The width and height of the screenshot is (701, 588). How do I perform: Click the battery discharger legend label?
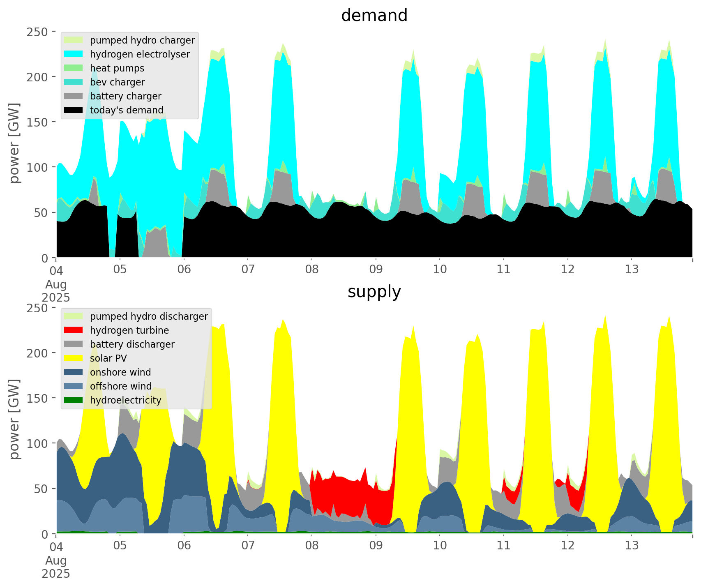point(132,344)
